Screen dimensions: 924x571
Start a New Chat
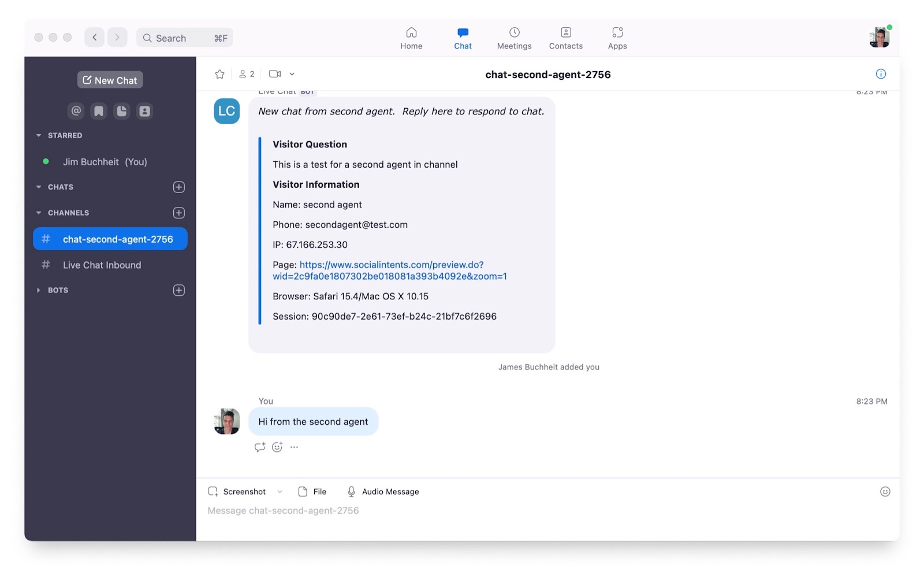[110, 80]
